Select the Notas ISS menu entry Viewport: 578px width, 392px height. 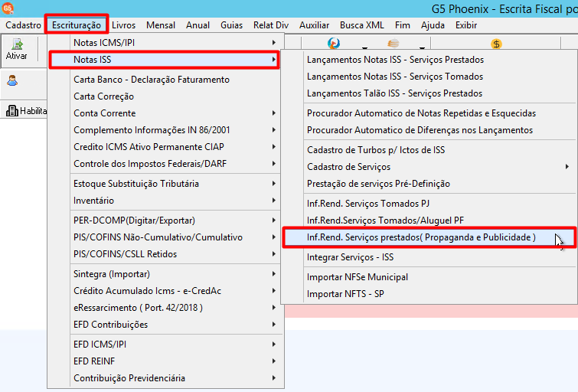(165, 60)
